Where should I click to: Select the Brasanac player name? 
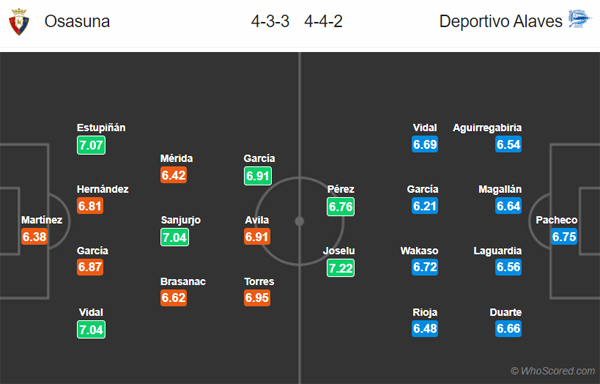(x=183, y=281)
